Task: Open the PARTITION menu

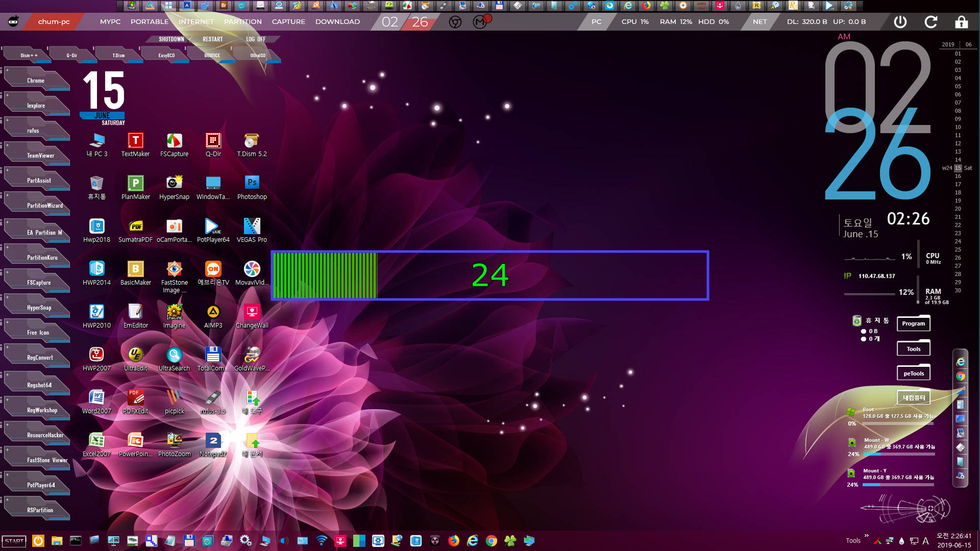Action: [243, 22]
